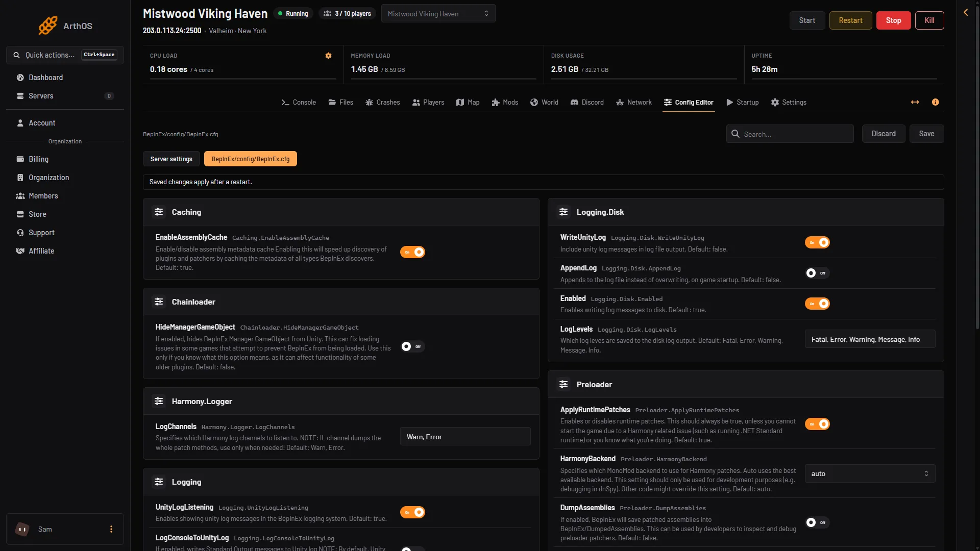This screenshot has height=551, width=980.
Task: Save the config changes
Action: click(x=926, y=134)
